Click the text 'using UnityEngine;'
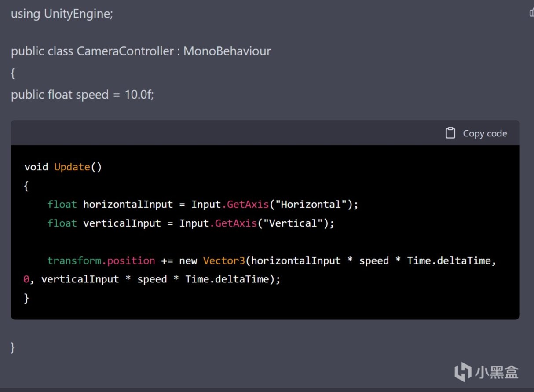 coord(62,14)
